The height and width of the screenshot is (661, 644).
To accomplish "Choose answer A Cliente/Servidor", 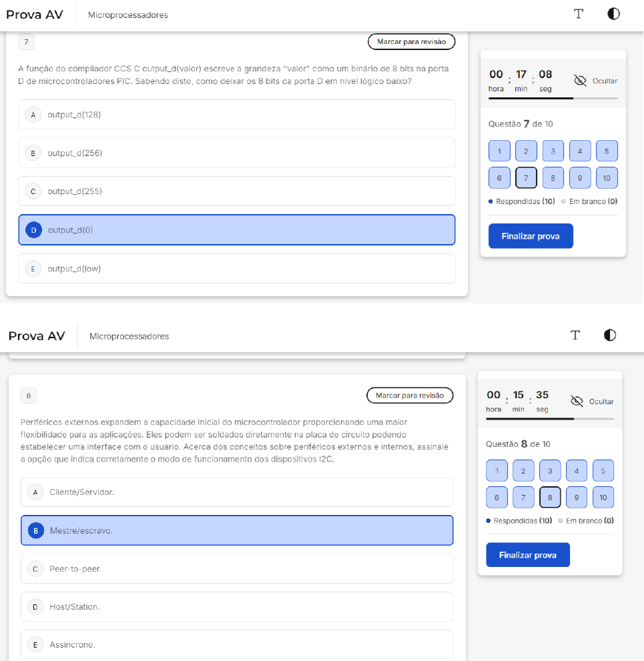I will 237,492.
